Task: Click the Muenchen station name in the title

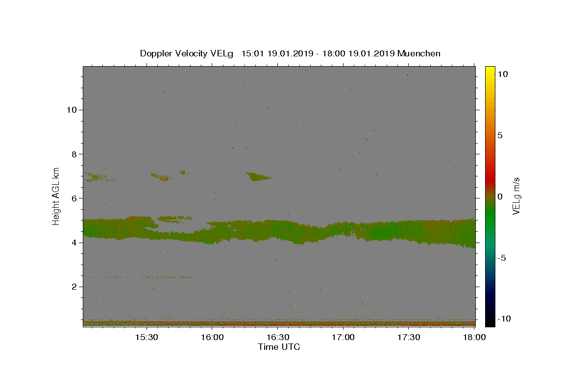Action: 419,53
